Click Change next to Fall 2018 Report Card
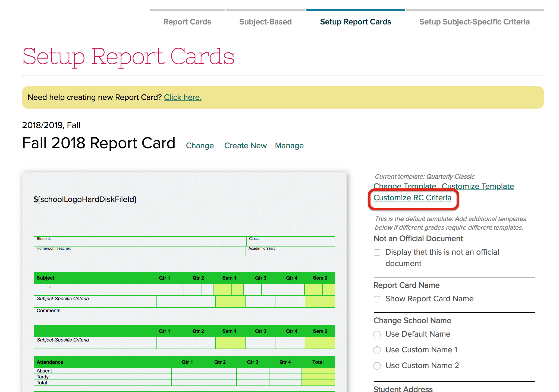Viewport: 559px width, 392px height. click(x=200, y=146)
